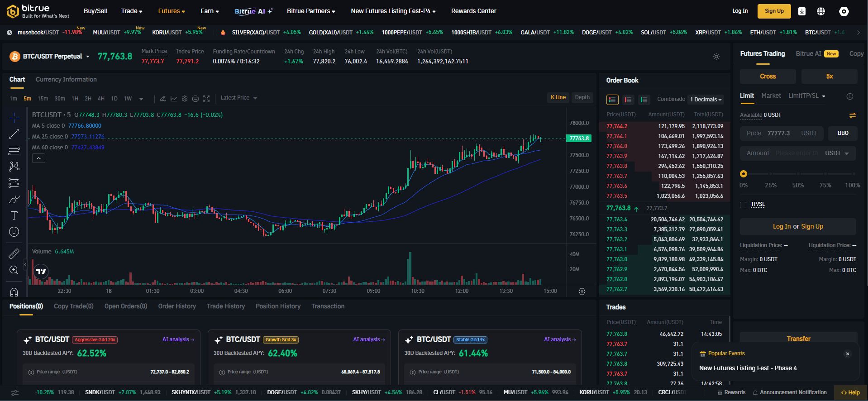Open the Futures dropdown menu
Screen dimensions: 868x401
pos(172,11)
